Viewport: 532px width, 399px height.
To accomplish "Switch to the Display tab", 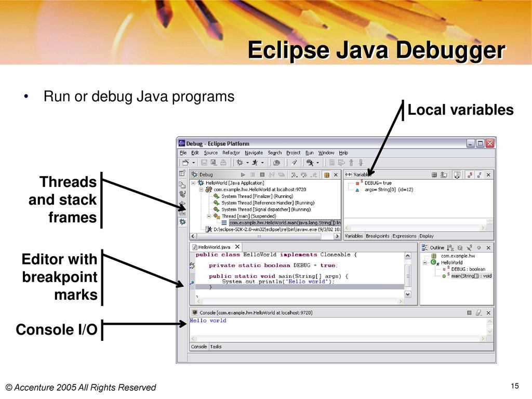I will coord(427,236).
